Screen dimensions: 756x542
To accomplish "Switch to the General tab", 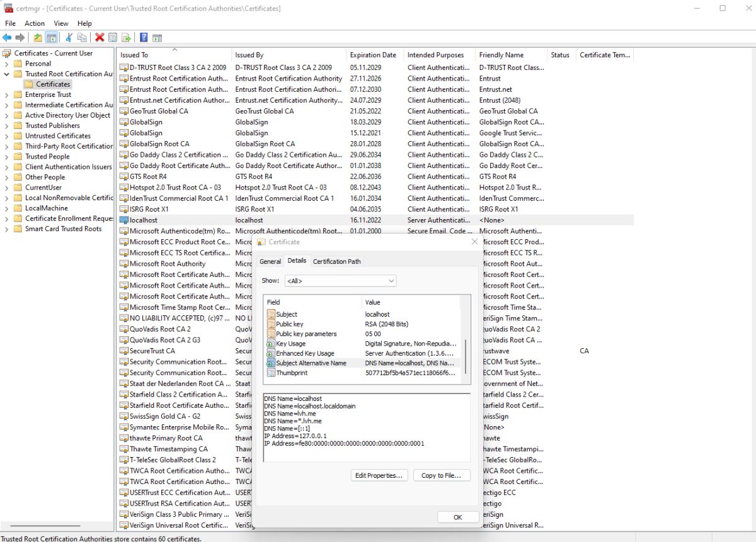I will click(x=270, y=261).
